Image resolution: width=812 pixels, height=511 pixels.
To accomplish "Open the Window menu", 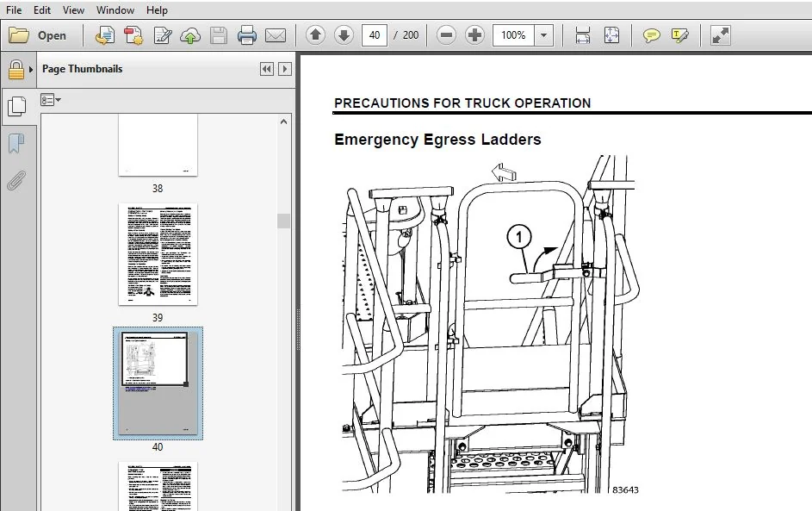I will tap(115, 9).
